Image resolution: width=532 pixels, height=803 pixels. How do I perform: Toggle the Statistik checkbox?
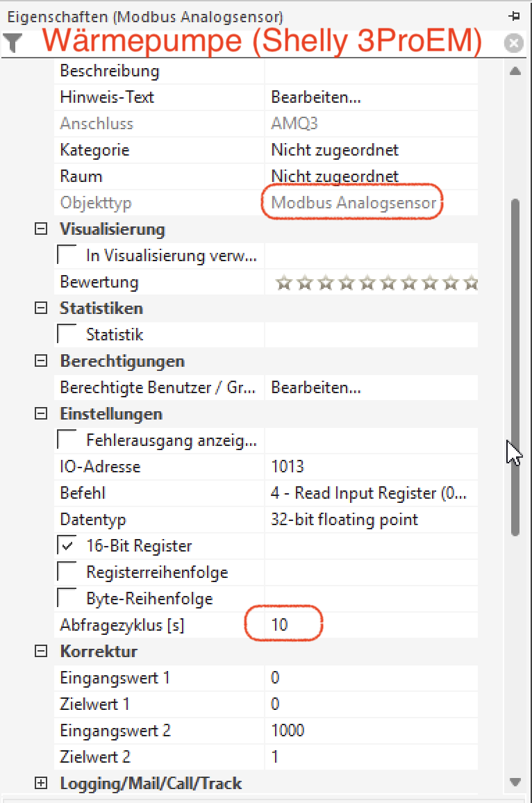coord(68,335)
